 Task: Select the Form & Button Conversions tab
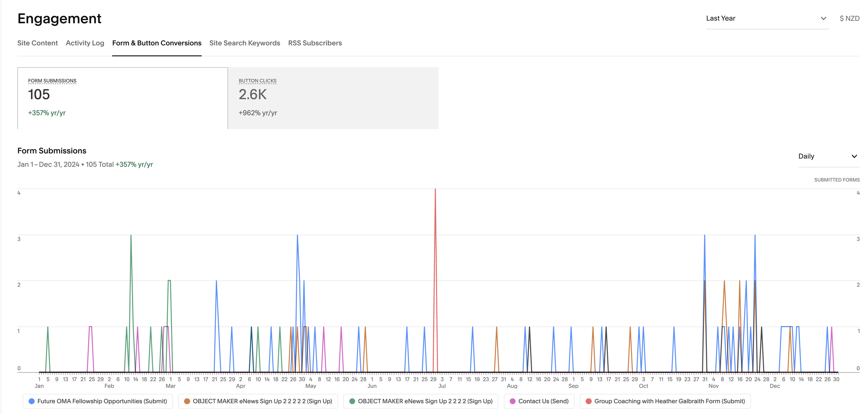(x=157, y=43)
